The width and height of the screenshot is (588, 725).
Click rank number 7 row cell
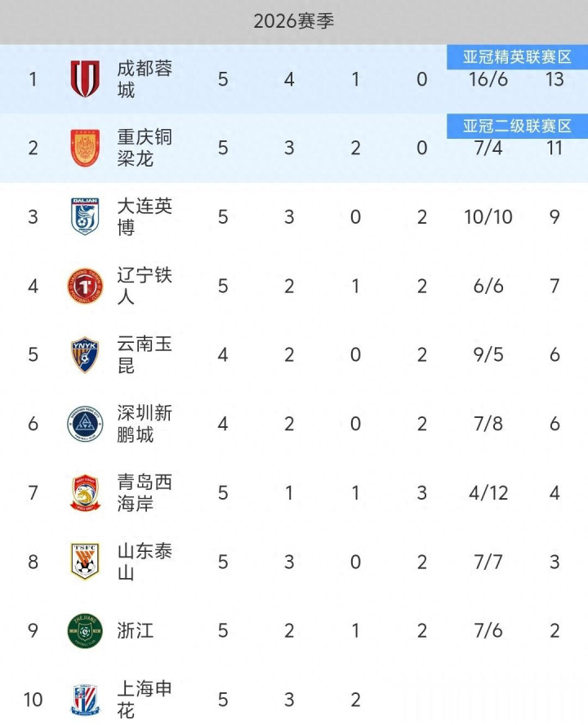coord(33,493)
